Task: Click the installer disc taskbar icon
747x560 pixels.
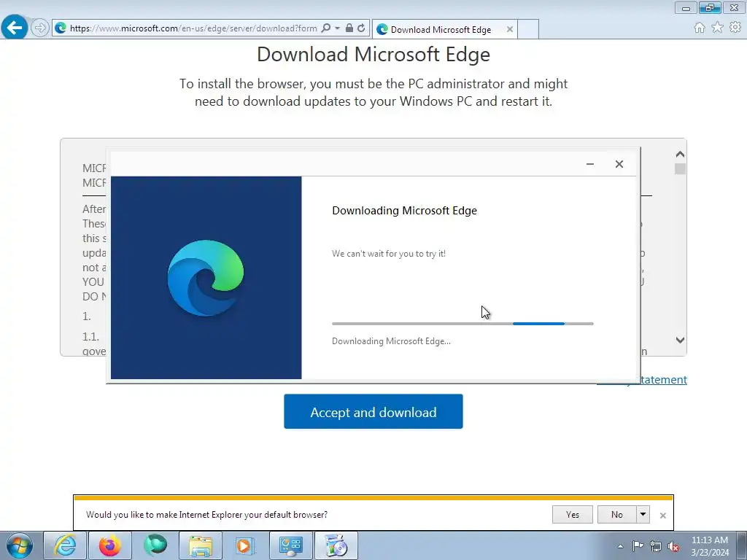Action: (x=336, y=545)
